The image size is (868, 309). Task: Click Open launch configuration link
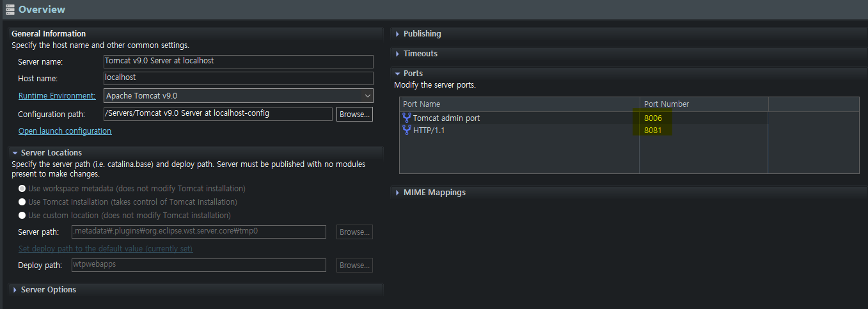pyautogui.click(x=65, y=131)
